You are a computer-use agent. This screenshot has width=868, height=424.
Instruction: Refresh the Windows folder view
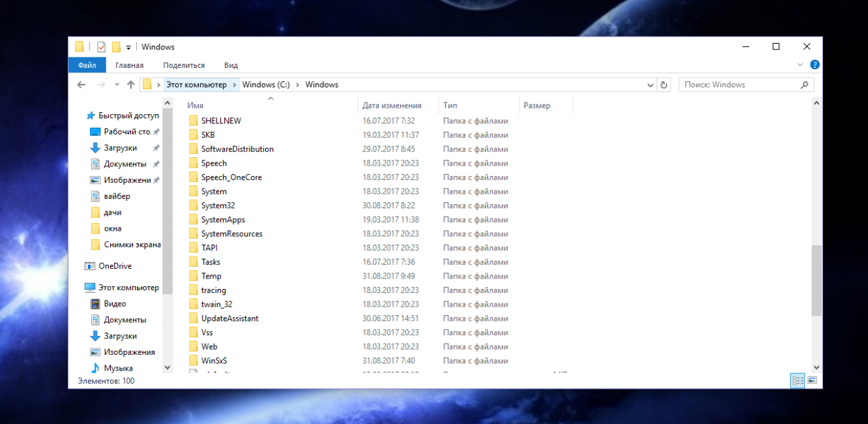click(664, 85)
